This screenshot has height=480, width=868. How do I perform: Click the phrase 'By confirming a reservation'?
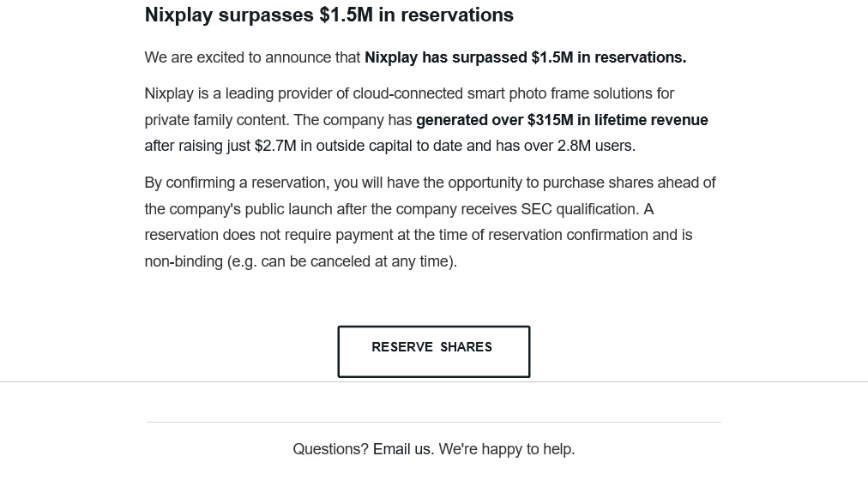(236, 183)
